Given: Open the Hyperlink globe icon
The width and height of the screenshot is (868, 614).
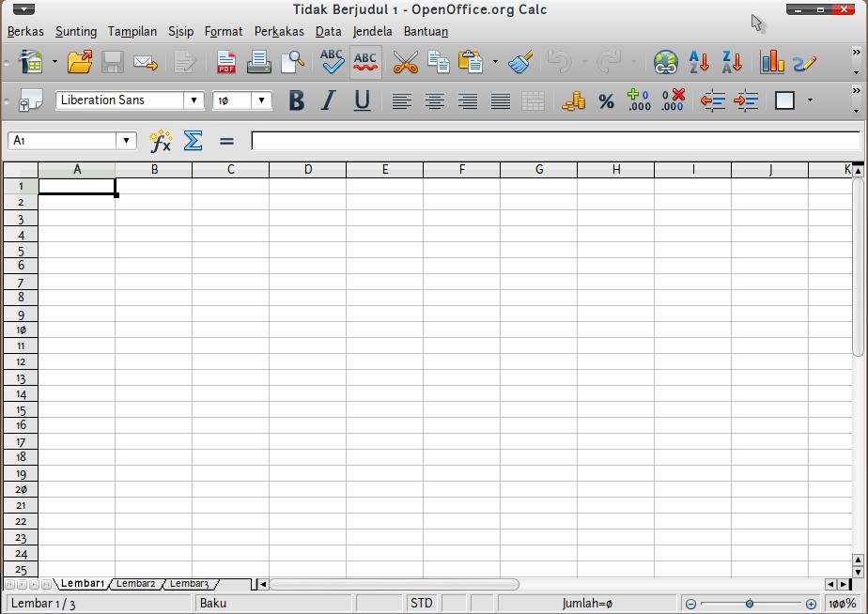Looking at the screenshot, I should point(665,62).
